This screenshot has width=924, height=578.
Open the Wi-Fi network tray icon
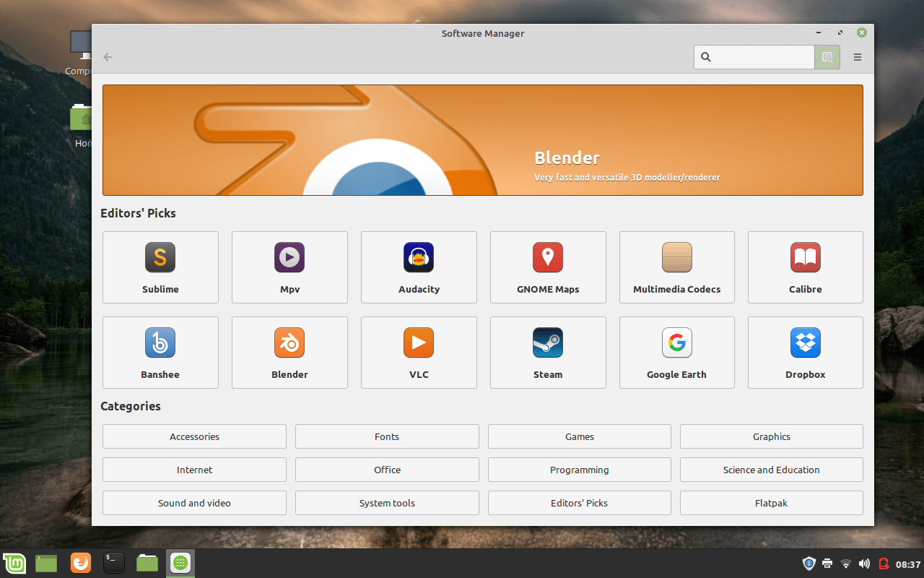tap(846, 564)
